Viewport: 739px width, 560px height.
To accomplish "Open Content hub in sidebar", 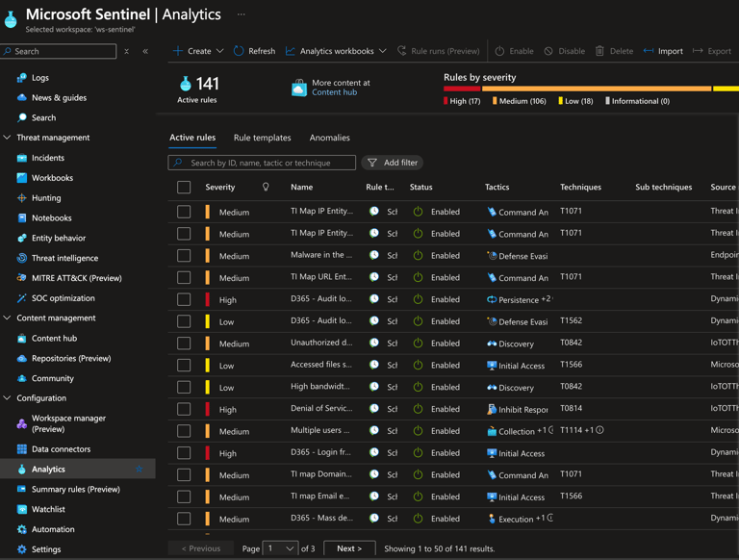I will (54, 338).
